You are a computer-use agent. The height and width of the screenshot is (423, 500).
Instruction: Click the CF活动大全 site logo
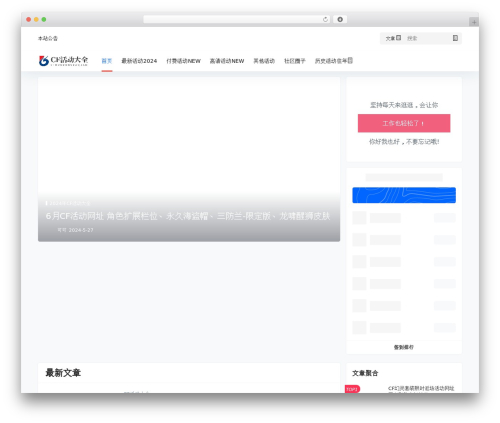pyautogui.click(x=63, y=61)
